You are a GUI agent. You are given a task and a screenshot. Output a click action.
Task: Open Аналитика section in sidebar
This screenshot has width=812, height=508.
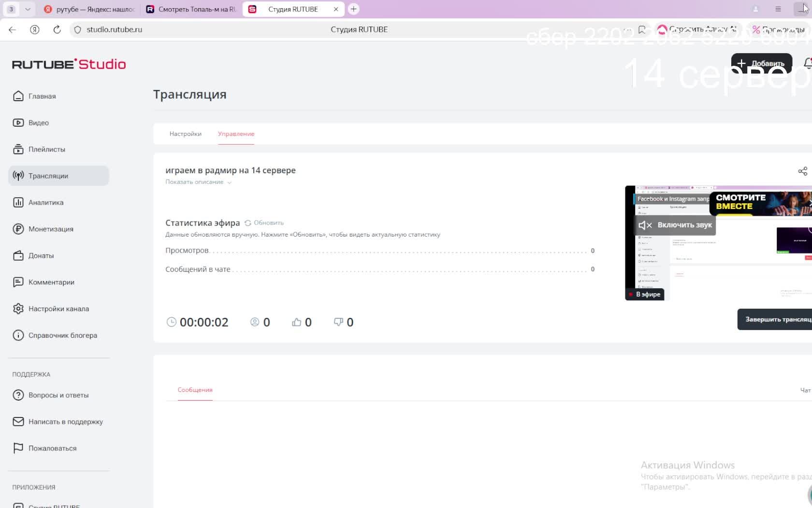pyautogui.click(x=45, y=202)
